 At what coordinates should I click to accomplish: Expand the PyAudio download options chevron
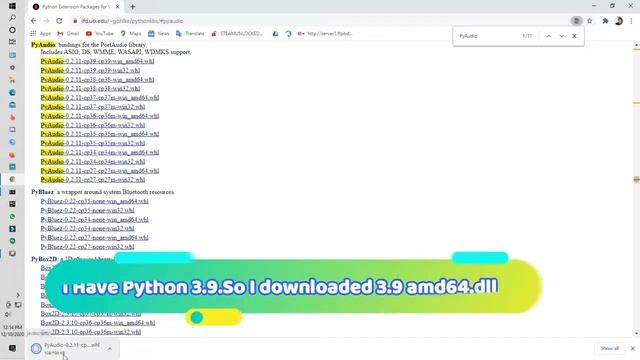click(110, 349)
